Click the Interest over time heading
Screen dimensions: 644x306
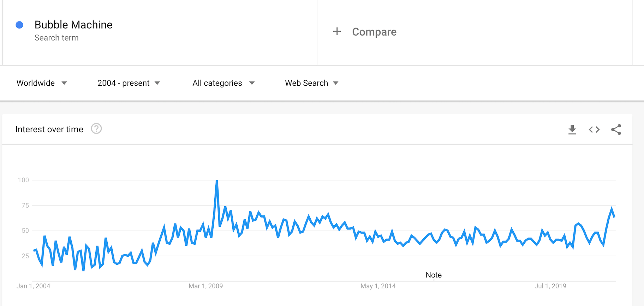(49, 129)
